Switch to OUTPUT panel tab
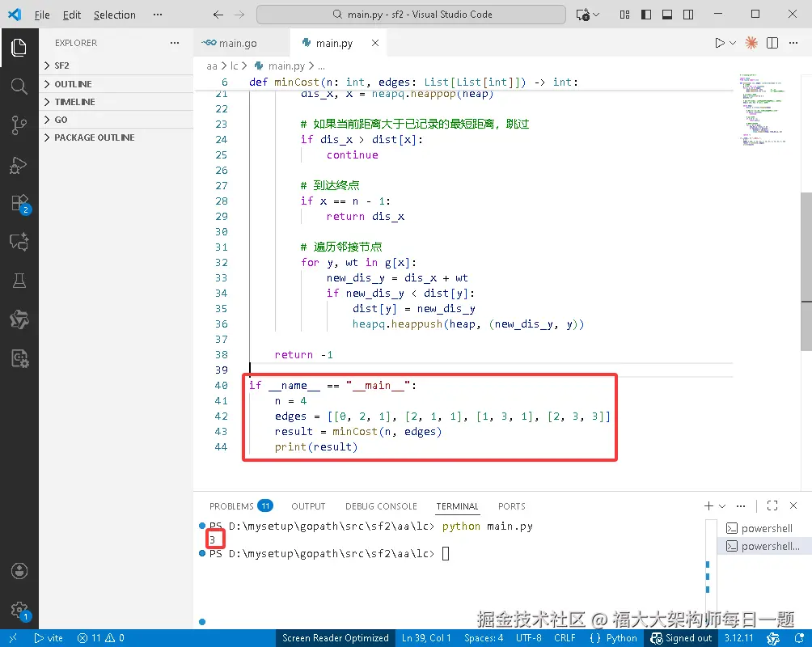 pos(308,506)
